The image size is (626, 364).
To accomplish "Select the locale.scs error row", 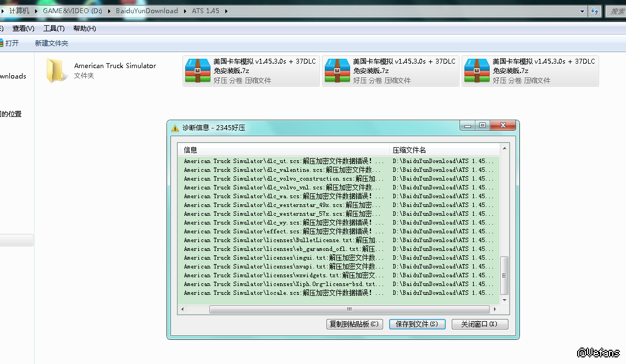I will (339, 293).
